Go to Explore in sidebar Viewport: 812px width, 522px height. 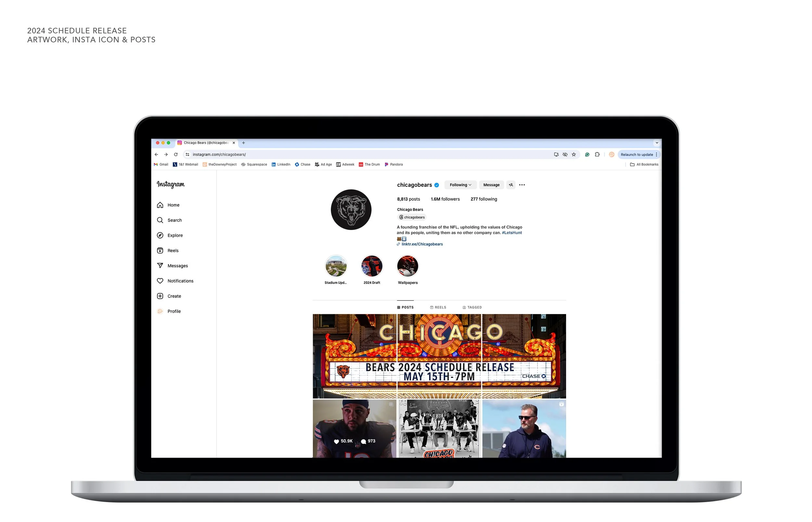pyautogui.click(x=170, y=236)
